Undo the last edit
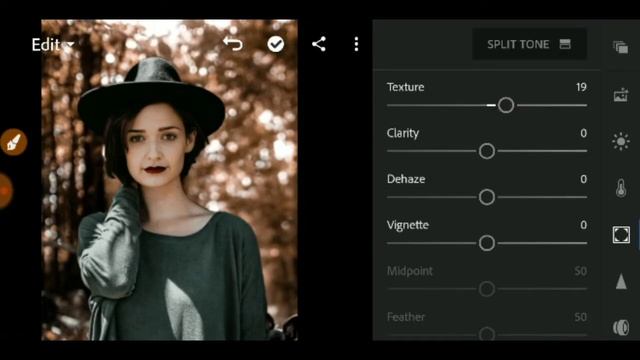Screen dimensions: 640x360 click(x=233, y=44)
